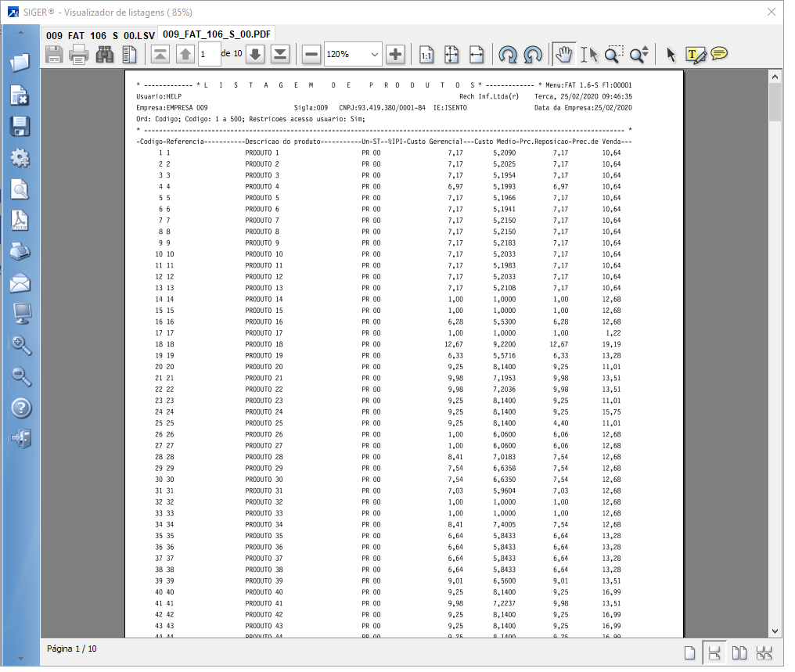Jump to the last page
Image resolution: width=795 pixels, height=672 pixels.
[x=279, y=54]
